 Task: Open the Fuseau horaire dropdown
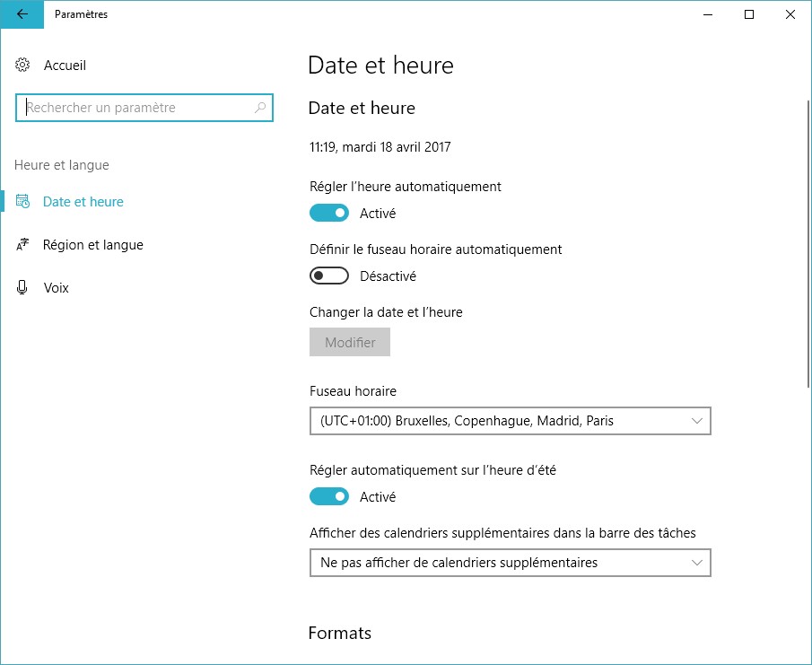(510, 421)
